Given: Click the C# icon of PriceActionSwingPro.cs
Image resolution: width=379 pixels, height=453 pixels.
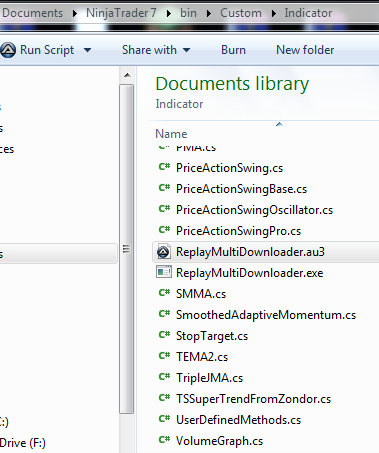Looking at the screenshot, I should [164, 230].
